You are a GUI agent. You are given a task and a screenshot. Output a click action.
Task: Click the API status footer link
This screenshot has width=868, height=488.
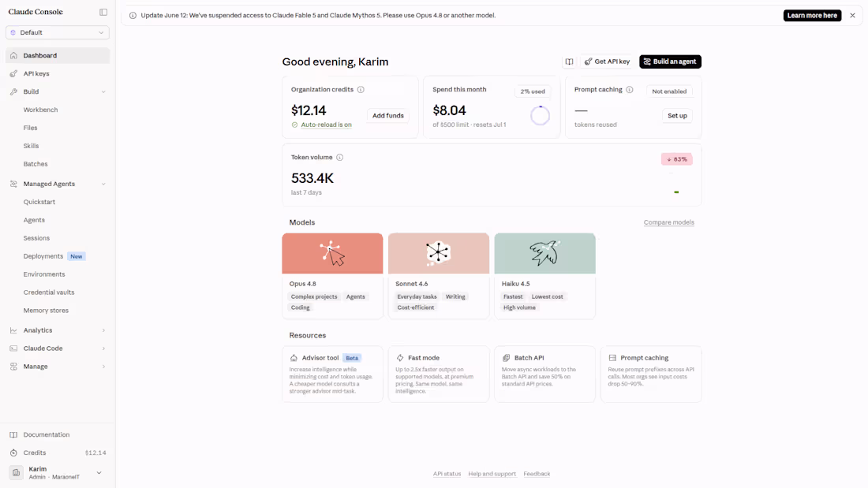pyautogui.click(x=447, y=474)
